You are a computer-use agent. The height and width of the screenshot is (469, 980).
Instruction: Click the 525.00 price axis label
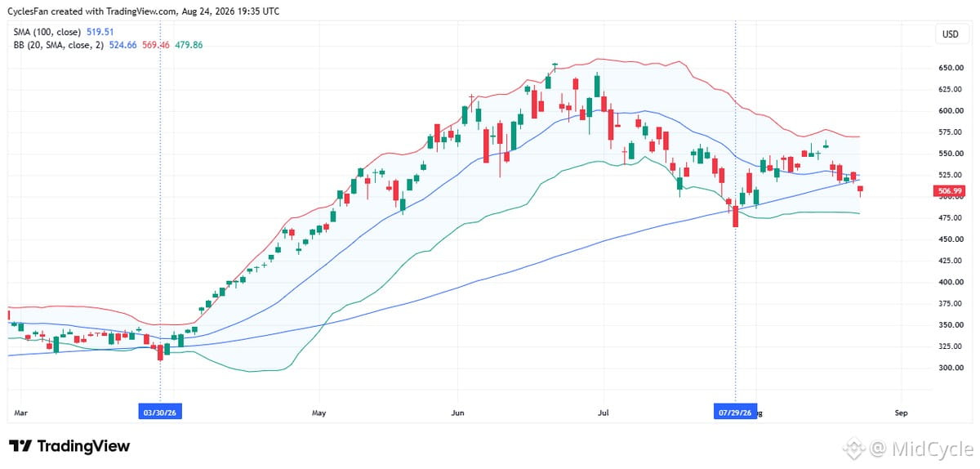[951, 175]
